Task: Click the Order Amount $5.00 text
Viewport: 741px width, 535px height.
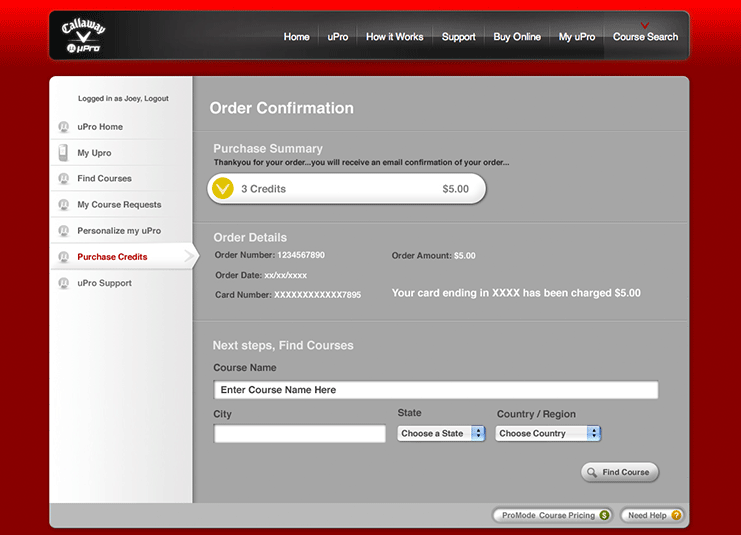Action: pyautogui.click(x=433, y=256)
